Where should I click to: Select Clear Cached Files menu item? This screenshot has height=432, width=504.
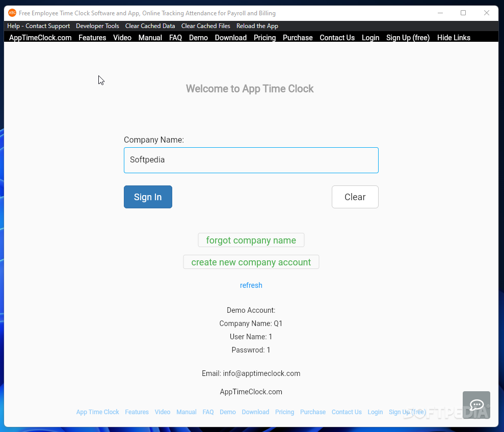[x=206, y=26]
